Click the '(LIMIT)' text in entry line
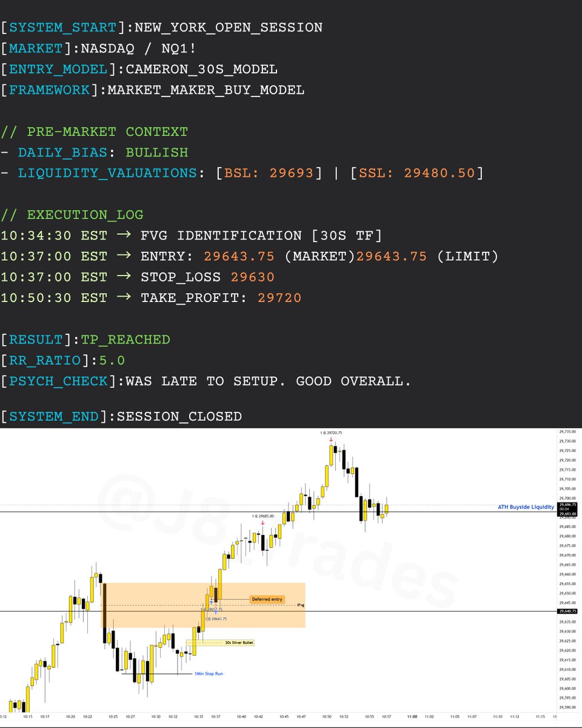This screenshot has height=728, width=582. coord(467,256)
